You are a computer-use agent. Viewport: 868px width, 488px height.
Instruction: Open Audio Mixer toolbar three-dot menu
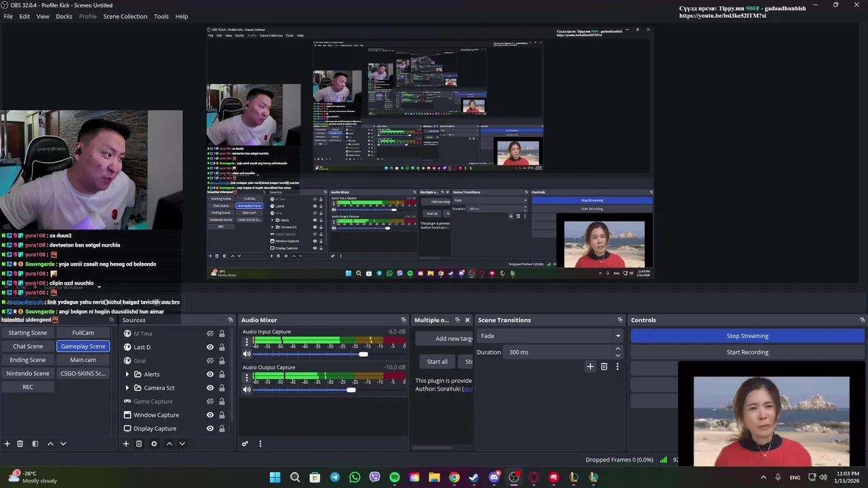coord(260,443)
